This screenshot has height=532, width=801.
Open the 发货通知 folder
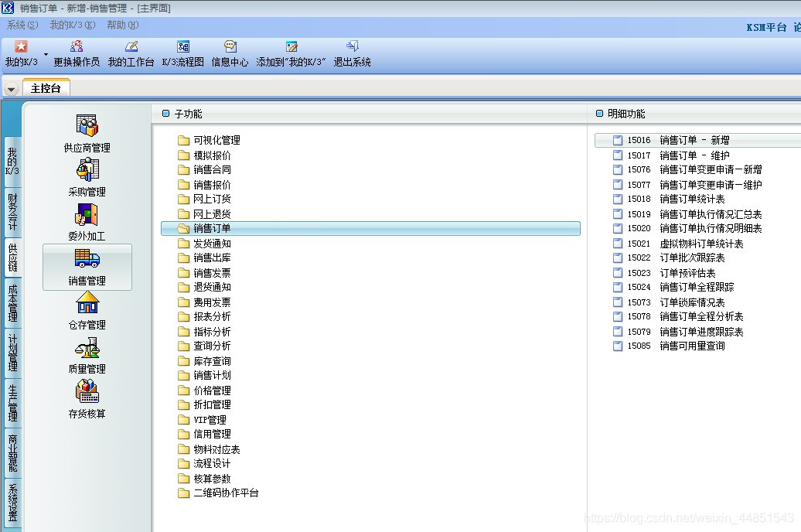click(x=204, y=244)
